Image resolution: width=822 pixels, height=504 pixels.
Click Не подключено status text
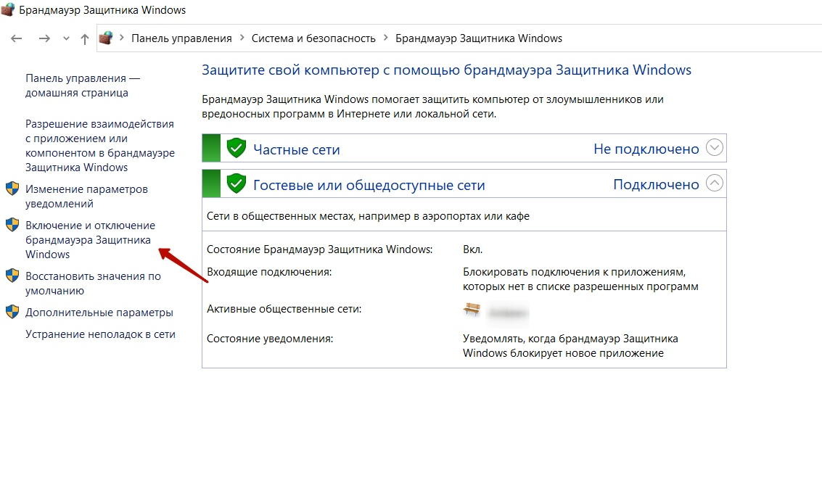(646, 149)
